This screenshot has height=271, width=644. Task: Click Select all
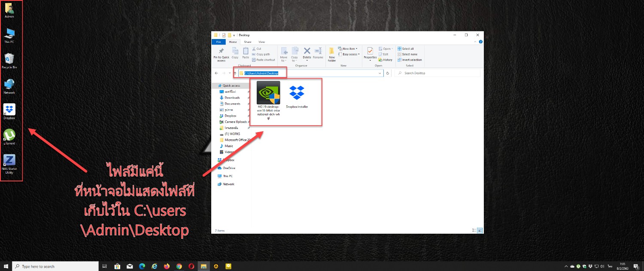[405, 48]
